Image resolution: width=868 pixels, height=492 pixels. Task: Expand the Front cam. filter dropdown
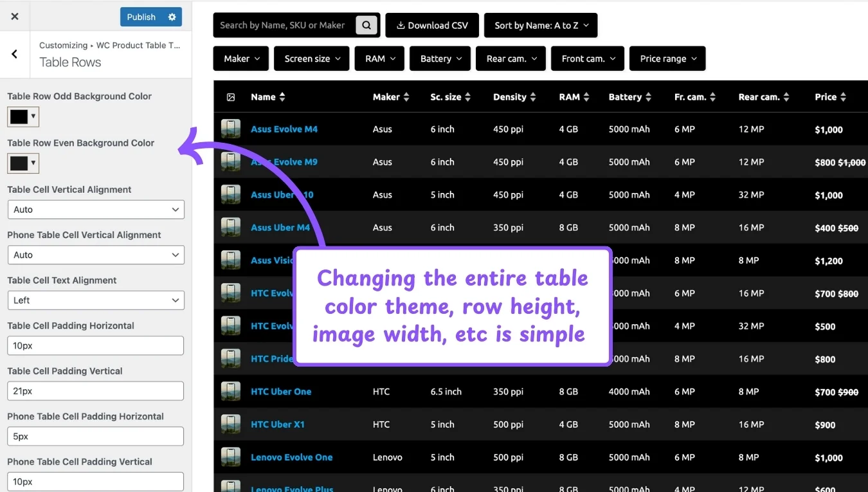tap(588, 59)
